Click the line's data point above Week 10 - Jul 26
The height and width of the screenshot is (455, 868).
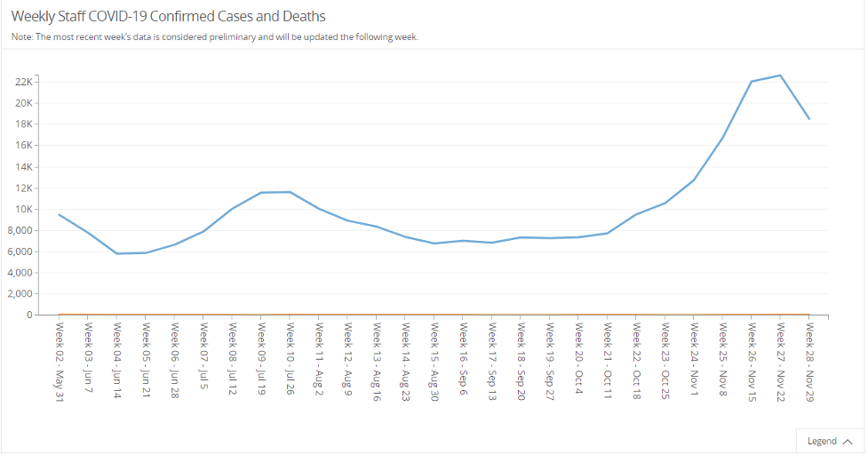point(290,192)
